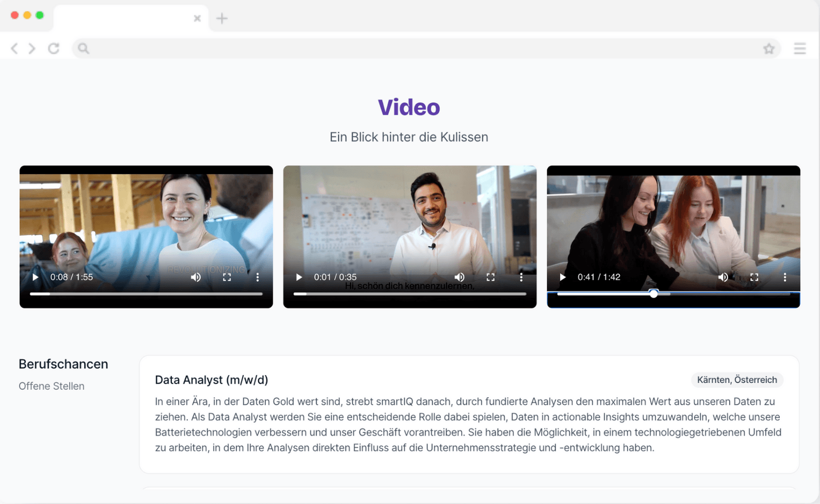Seek on the 1:55 video's progress bar
Image resolution: width=820 pixels, height=504 pixels.
(x=146, y=294)
